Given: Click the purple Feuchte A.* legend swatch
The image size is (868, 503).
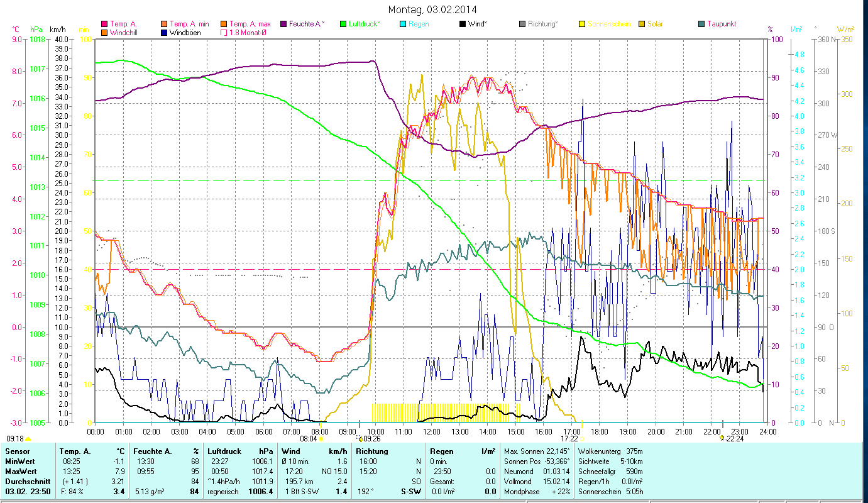Looking at the screenshot, I should click(283, 24).
